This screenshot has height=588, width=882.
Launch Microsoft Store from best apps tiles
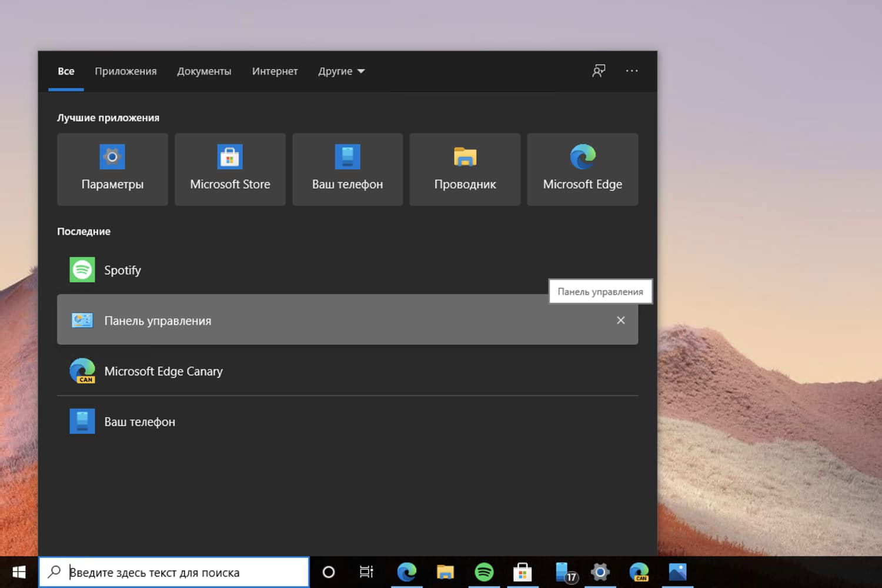pyautogui.click(x=230, y=169)
